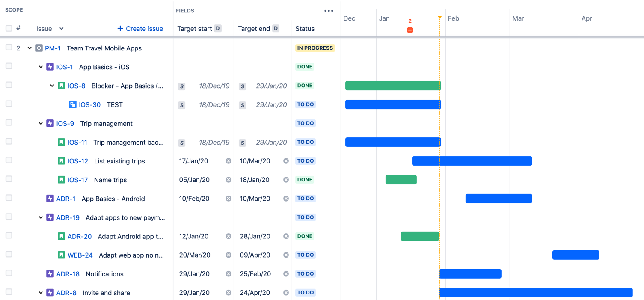This screenshot has height=300, width=644.
Task: Click the red release warning icon under 2
Action: click(410, 30)
